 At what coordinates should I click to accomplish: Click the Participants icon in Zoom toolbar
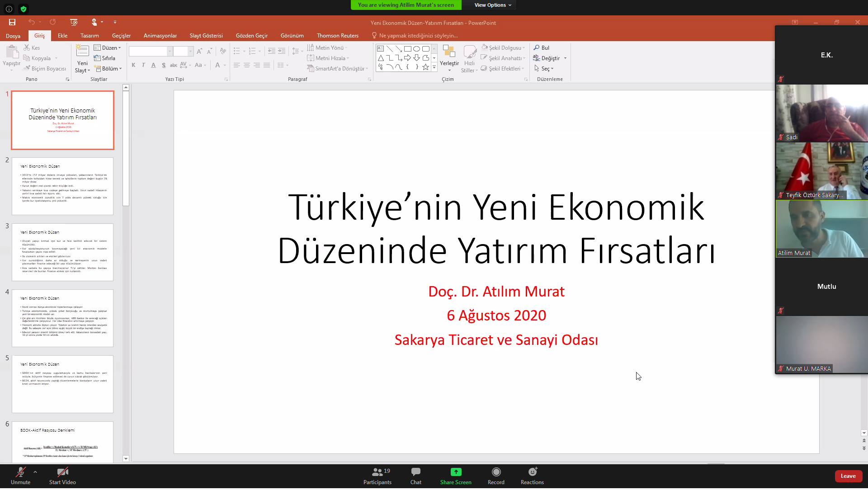tap(377, 472)
